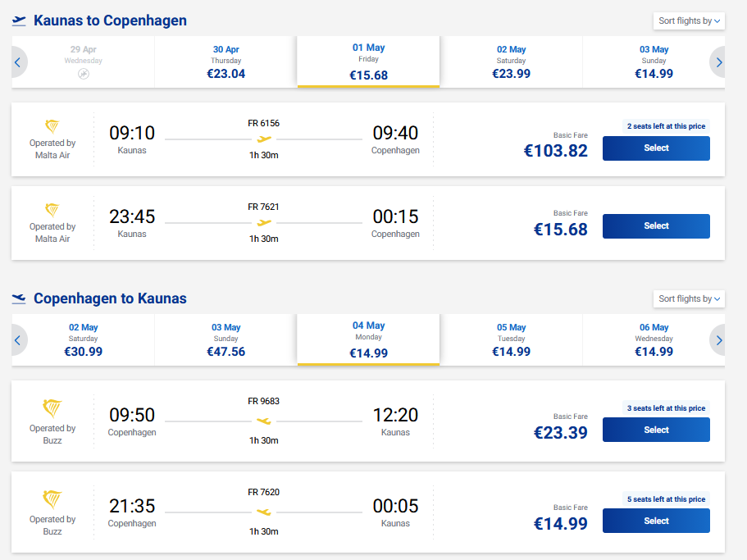Click next dates arrow for Kaunas to Copenhagen

(719, 62)
